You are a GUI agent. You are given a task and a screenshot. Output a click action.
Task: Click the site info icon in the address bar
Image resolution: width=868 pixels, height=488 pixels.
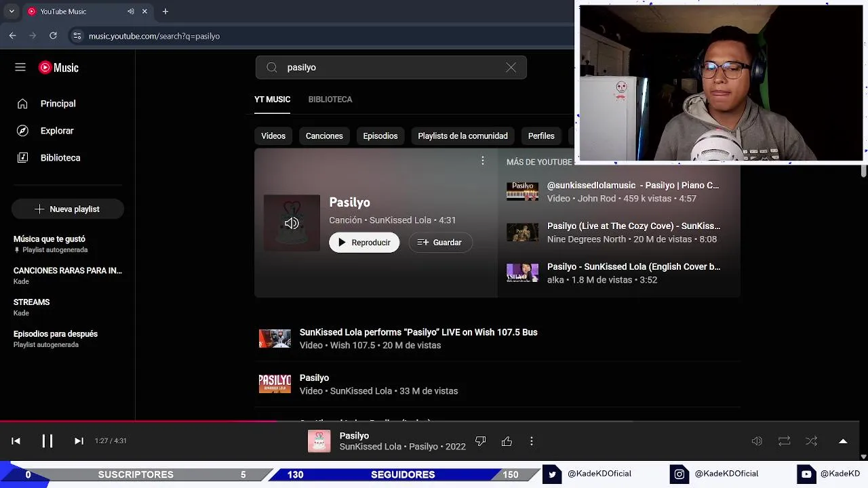click(x=77, y=35)
